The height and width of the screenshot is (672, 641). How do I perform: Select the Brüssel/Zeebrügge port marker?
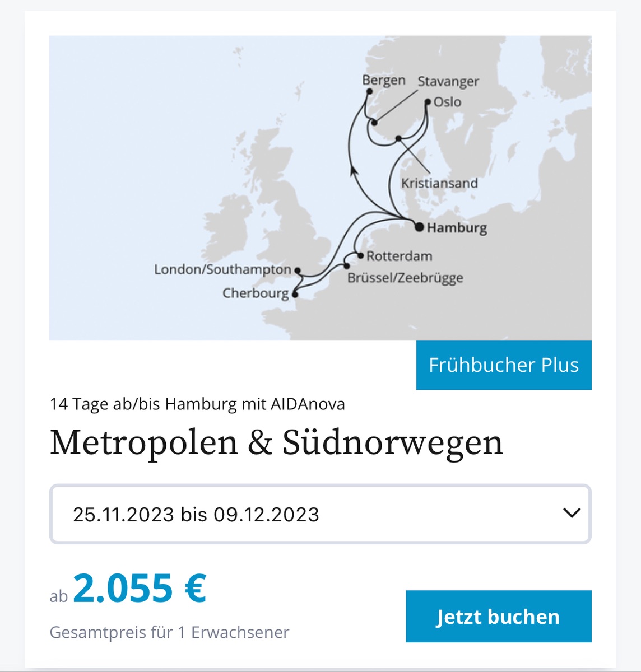pos(347,266)
